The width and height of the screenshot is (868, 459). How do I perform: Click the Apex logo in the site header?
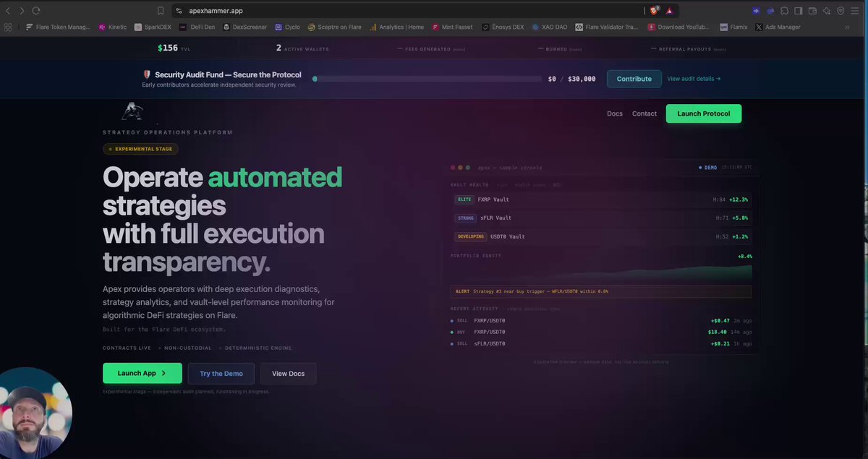pos(132,112)
